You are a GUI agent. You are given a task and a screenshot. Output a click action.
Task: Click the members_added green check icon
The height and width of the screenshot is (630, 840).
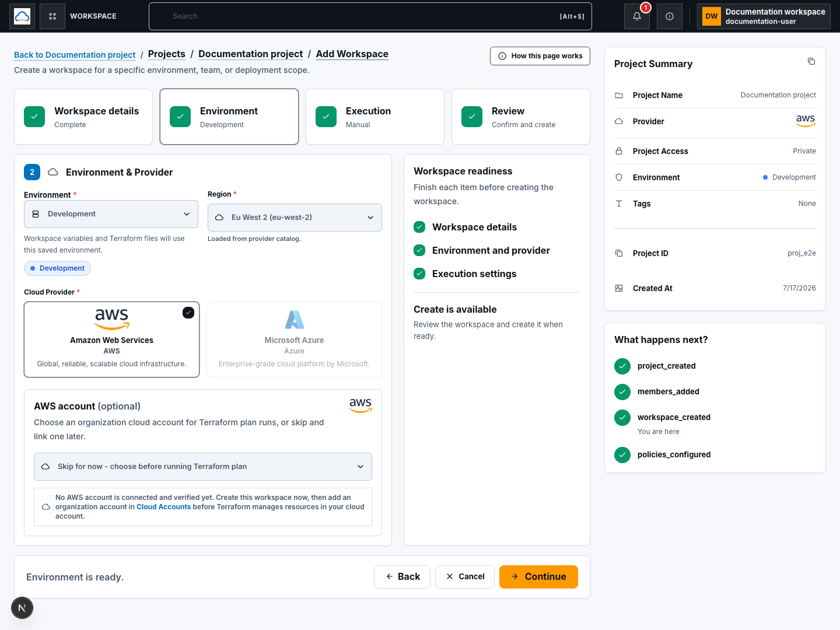[622, 392]
